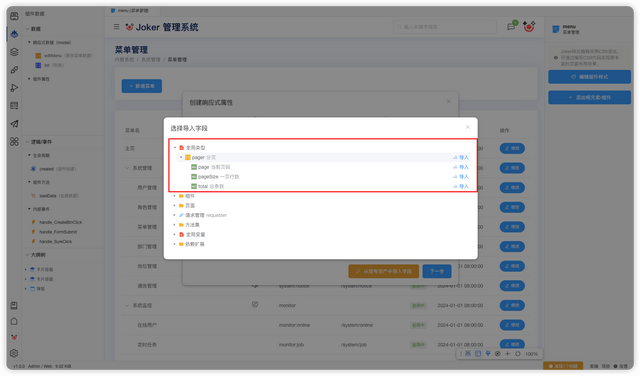Click the /system/job path cell
Viewport: 640px width, 376px height.
(353, 345)
